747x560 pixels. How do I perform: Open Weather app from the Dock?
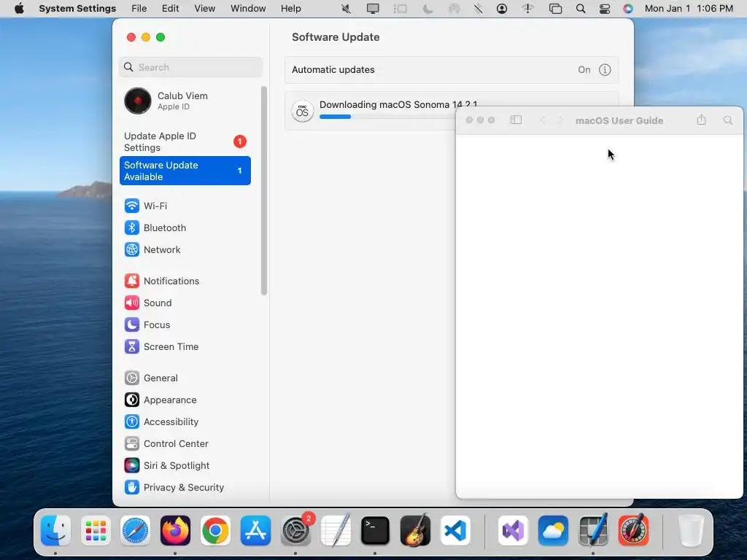point(553,531)
